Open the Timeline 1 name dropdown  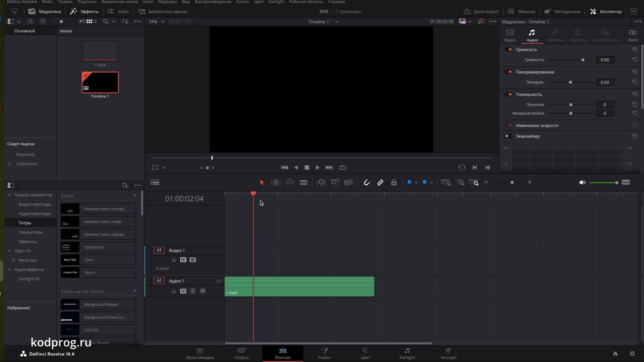pos(337,21)
